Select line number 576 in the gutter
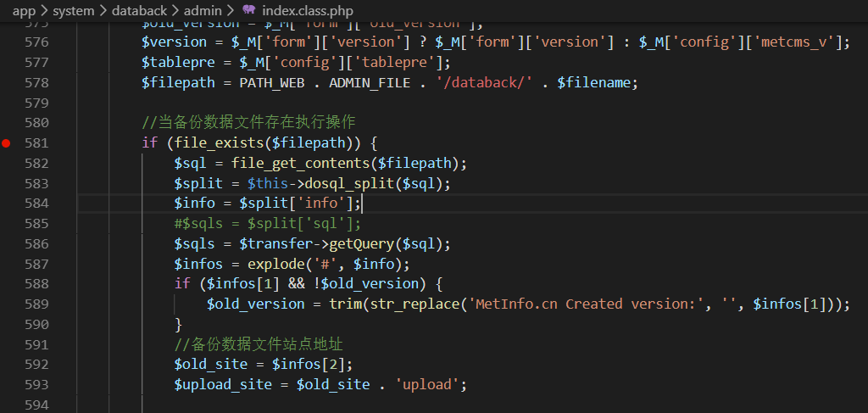 [36, 42]
